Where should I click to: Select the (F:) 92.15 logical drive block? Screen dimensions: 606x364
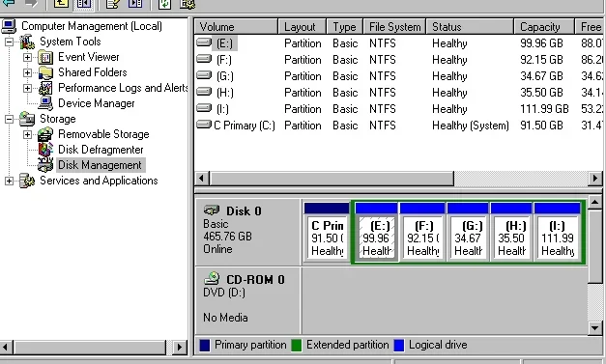(422, 232)
